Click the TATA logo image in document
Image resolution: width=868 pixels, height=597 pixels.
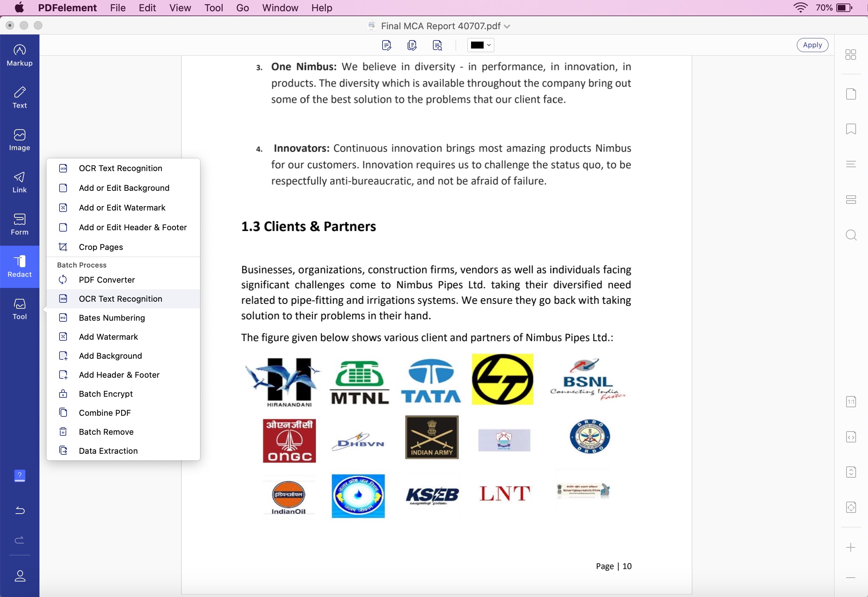[x=431, y=381]
